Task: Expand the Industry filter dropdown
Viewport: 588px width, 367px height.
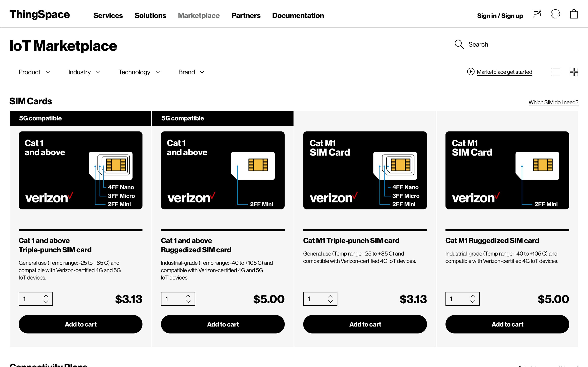Action: point(84,72)
